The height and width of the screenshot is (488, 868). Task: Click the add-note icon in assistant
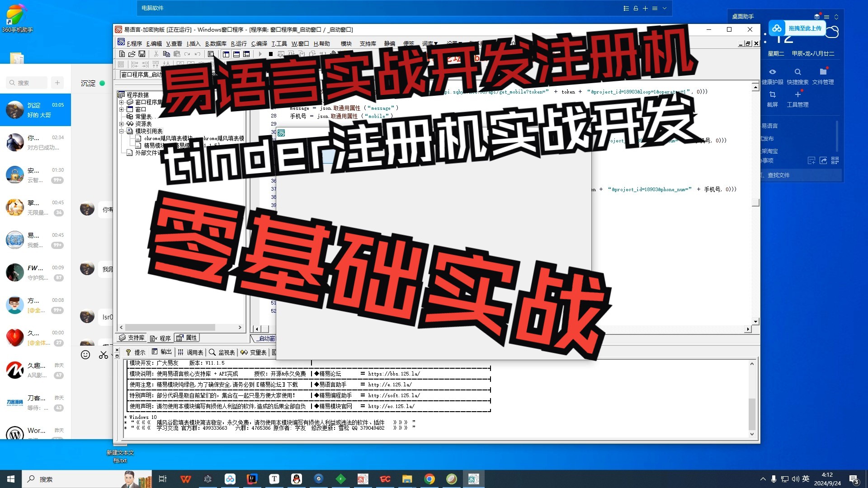click(x=811, y=160)
